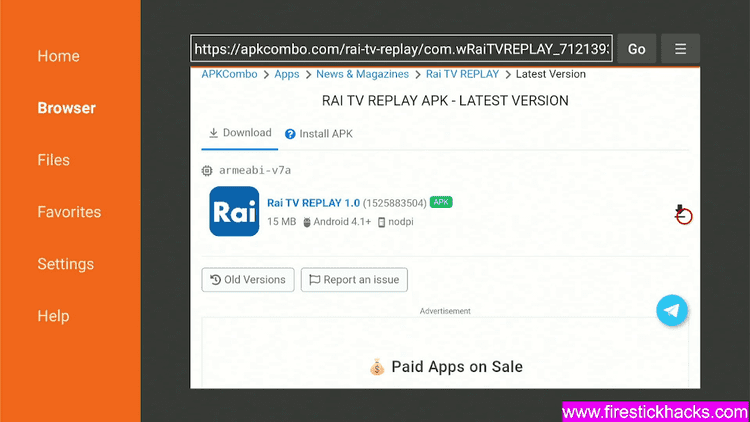This screenshot has width=750, height=422.
Task: Click the money bag icon by Paid Apps
Action: tap(377, 367)
